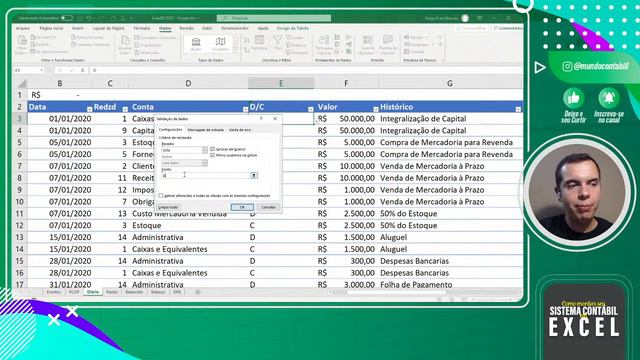This screenshot has width=640, height=360.
Task: Check Aplicar alterações a todas as células
Action: point(161,196)
